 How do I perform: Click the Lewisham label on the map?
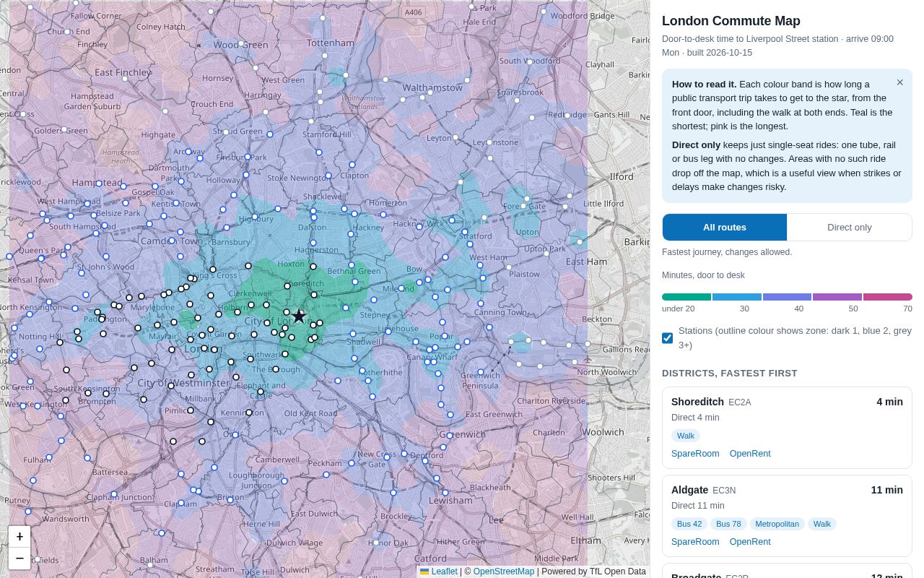[x=450, y=500]
